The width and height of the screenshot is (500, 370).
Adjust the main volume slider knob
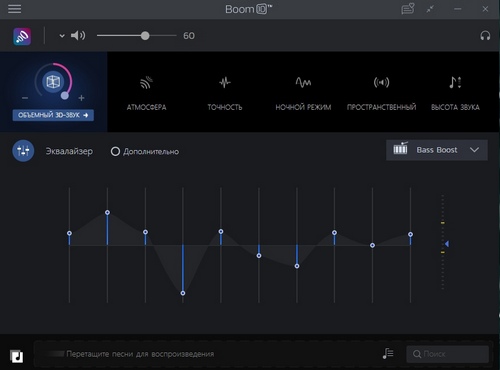pyautogui.click(x=145, y=36)
